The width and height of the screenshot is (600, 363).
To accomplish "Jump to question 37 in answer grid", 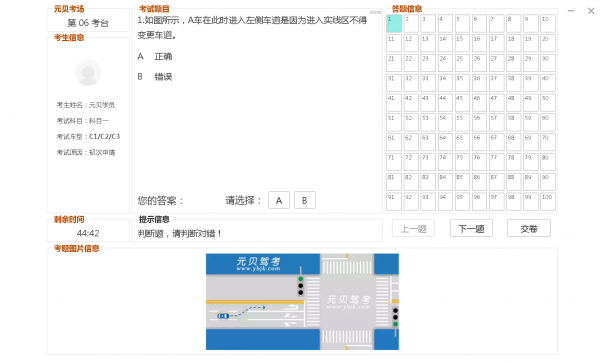I will pos(496,83).
